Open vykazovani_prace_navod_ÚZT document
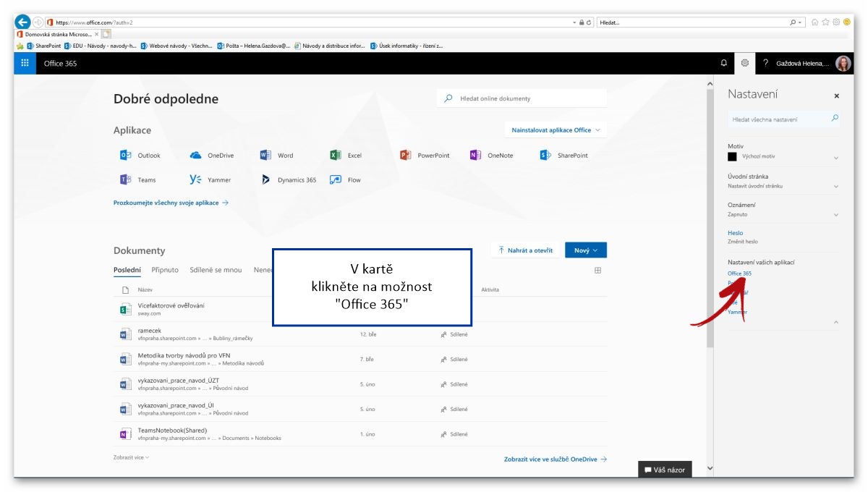Viewport: 868px width, 492px height. [178, 381]
